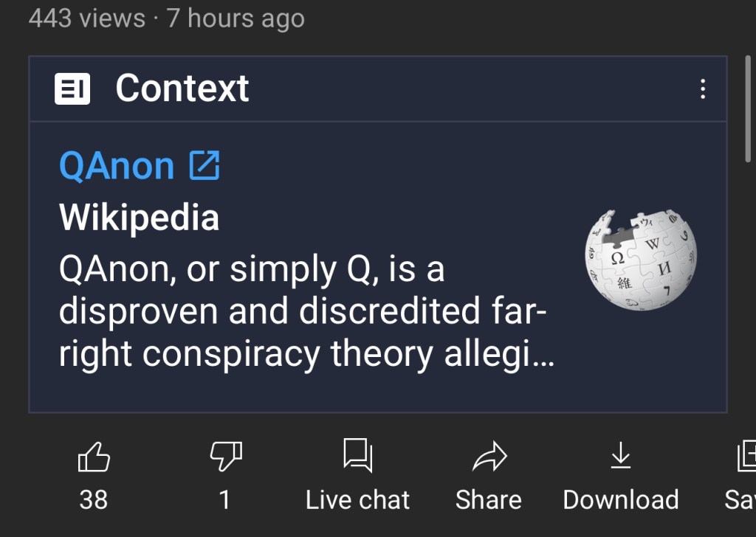This screenshot has height=537, width=756.
Task: Click the Live chat label
Action: [357, 500]
